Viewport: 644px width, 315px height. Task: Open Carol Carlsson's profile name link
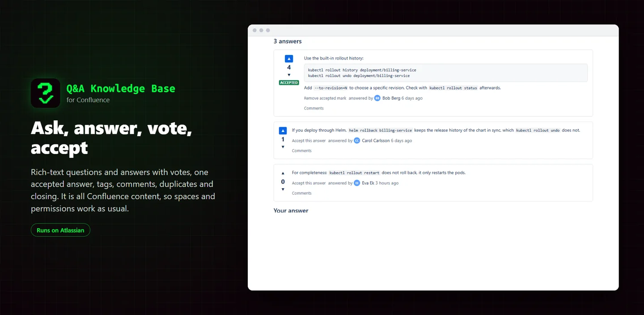tap(376, 140)
